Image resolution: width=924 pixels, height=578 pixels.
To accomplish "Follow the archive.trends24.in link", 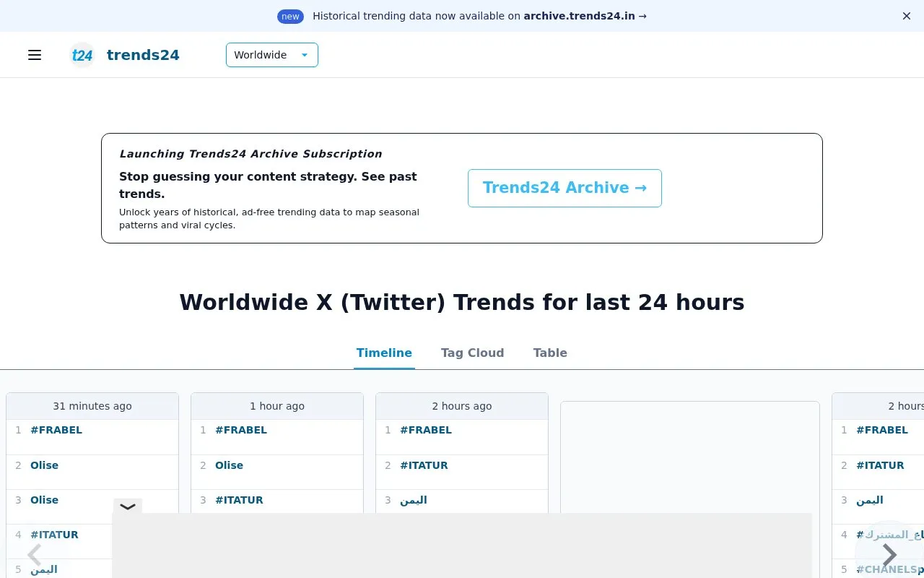I will tap(585, 16).
